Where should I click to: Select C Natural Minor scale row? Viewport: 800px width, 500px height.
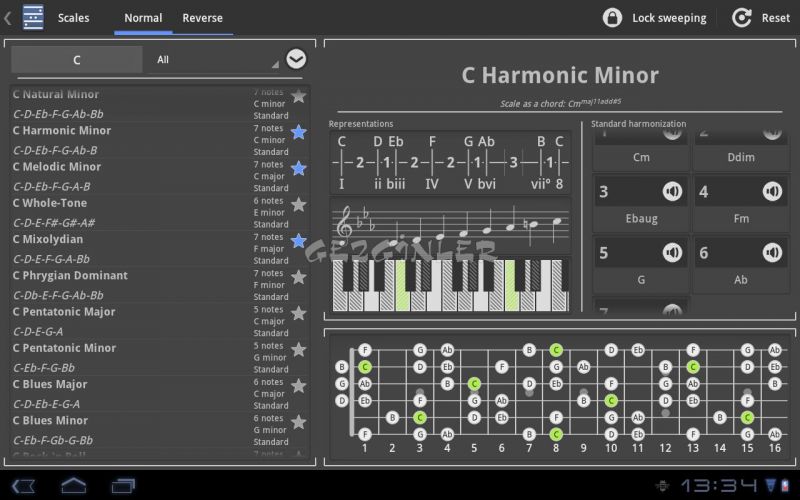(160, 104)
